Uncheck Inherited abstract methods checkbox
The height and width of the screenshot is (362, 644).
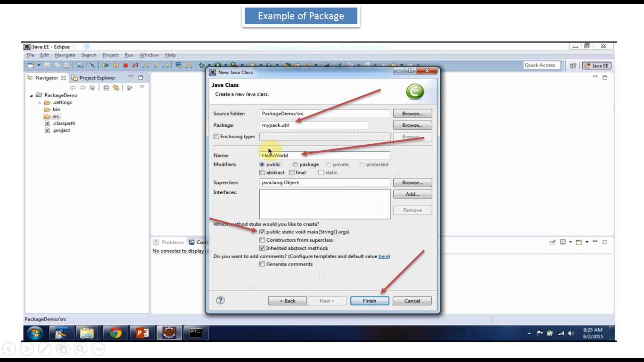[262, 248]
